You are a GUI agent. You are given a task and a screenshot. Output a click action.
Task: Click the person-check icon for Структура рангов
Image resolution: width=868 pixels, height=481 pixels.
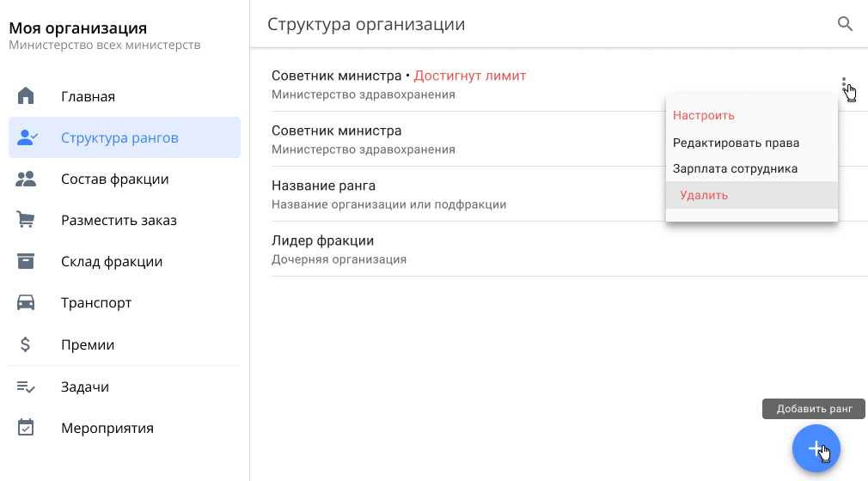[x=27, y=137]
